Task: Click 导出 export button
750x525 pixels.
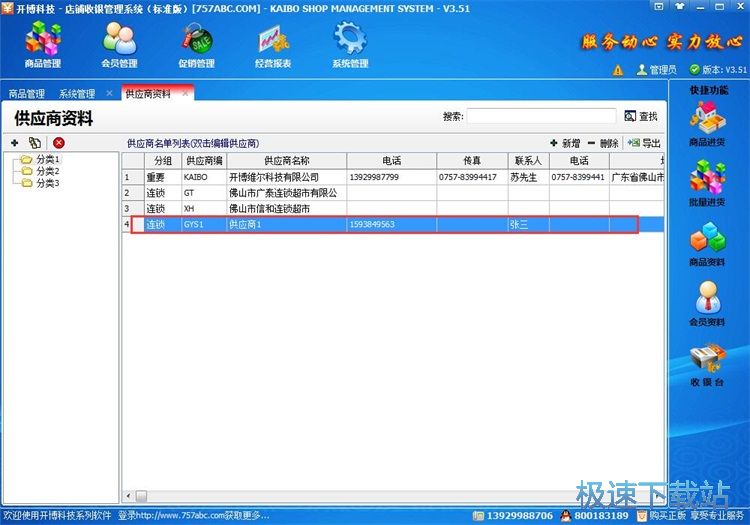Action: click(x=644, y=144)
